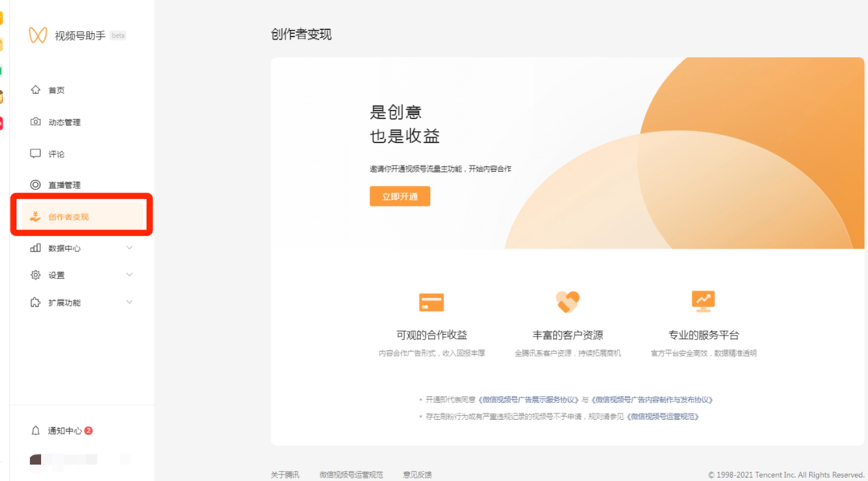Select the 动态管理 camera icon
The width and height of the screenshot is (868, 481).
coord(35,122)
